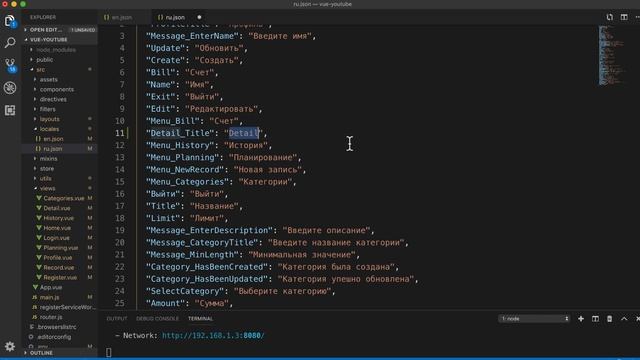Open the network link http://192.168.1.3:8080/
The image size is (640, 360).
pyautogui.click(x=213, y=336)
